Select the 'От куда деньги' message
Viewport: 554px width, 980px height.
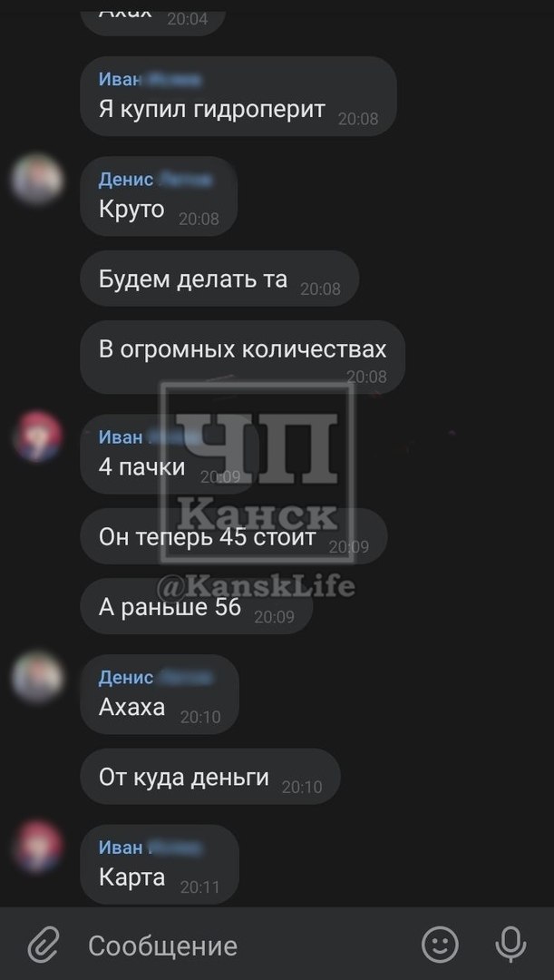click(x=210, y=776)
